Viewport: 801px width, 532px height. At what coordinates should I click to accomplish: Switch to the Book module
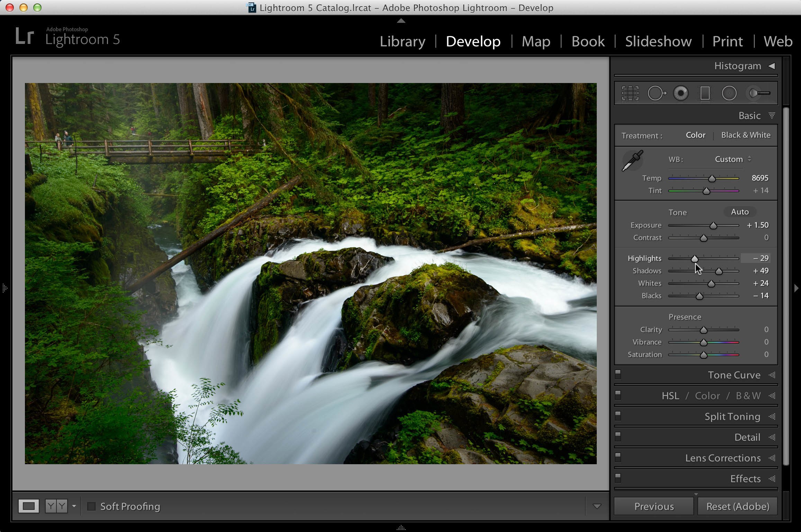[588, 42]
